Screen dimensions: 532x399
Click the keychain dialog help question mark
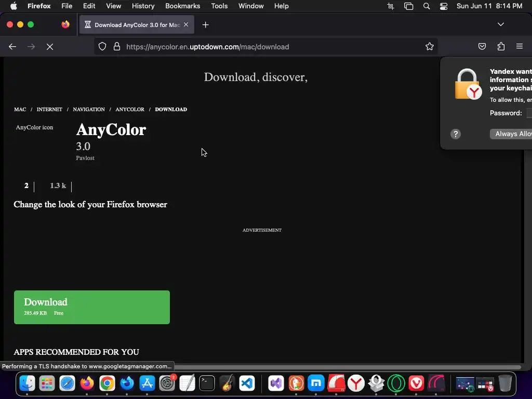455,134
